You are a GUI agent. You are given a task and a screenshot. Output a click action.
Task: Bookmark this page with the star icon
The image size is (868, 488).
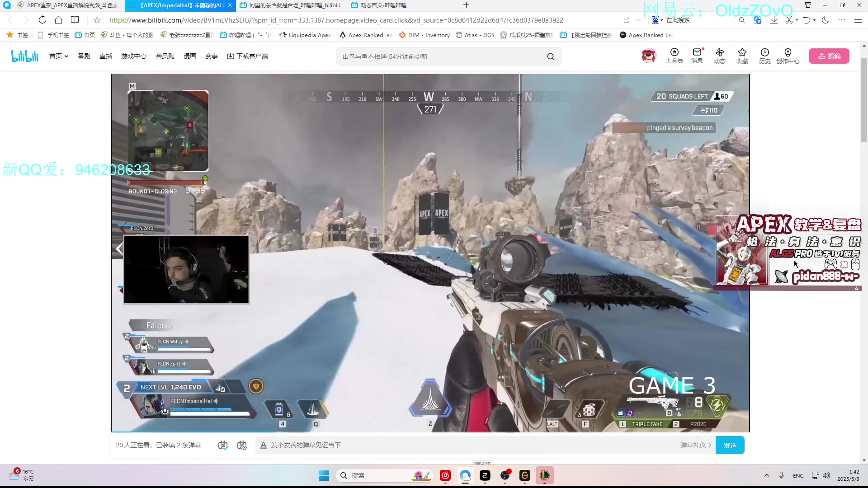click(x=97, y=20)
